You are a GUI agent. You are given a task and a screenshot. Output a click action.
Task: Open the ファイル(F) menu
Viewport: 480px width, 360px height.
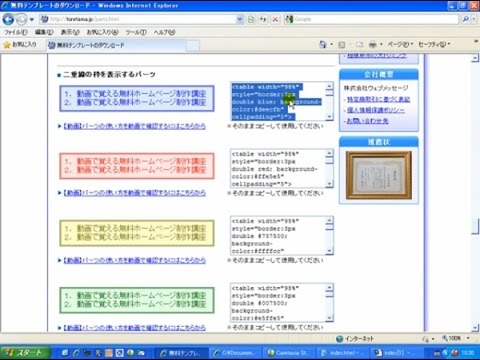(16, 32)
